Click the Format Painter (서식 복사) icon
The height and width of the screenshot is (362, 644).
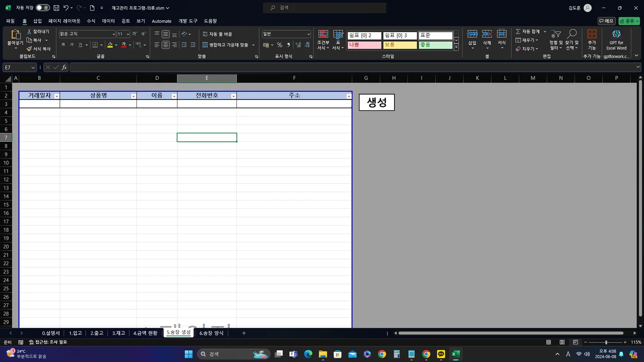tap(29, 49)
